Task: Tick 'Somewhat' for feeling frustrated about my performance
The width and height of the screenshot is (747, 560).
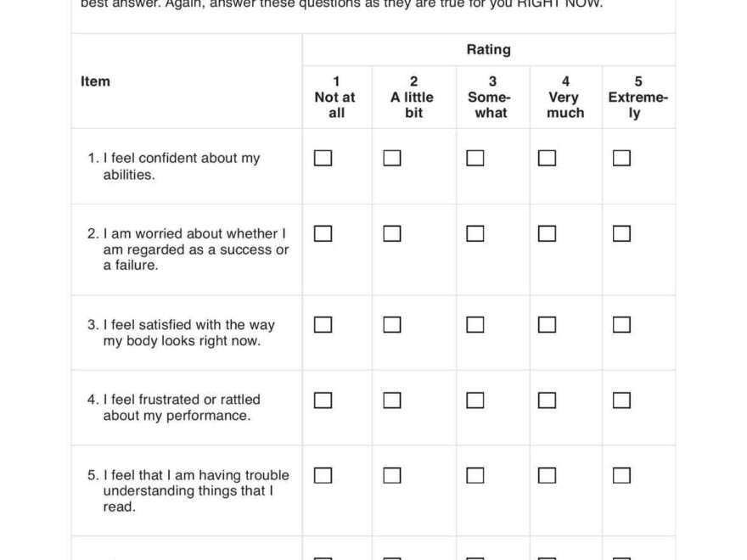Action: (x=475, y=400)
